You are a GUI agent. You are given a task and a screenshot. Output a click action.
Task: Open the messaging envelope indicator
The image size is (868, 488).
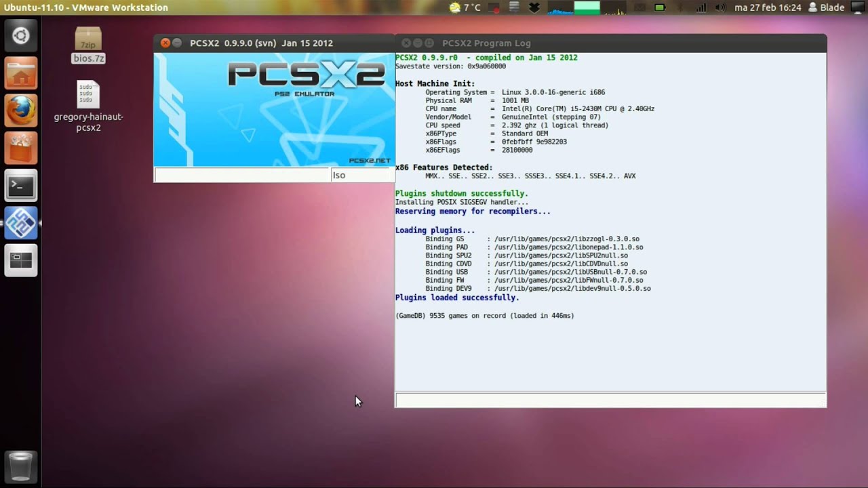tap(639, 7)
